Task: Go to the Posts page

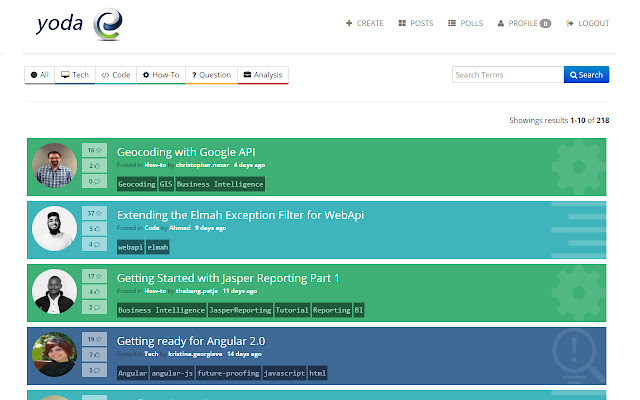Action: click(415, 23)
